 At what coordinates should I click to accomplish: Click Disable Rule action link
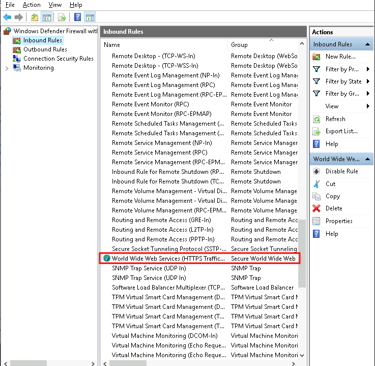coord(342,171)
